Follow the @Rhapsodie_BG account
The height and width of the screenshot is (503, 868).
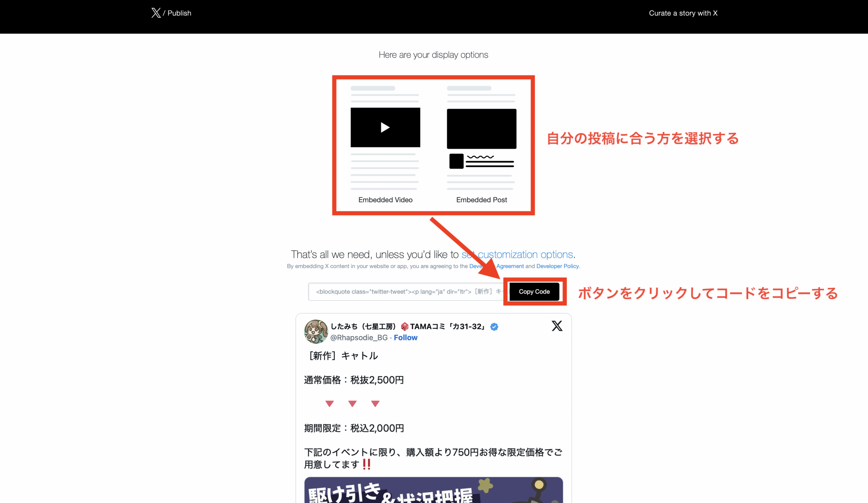(406, 337)
